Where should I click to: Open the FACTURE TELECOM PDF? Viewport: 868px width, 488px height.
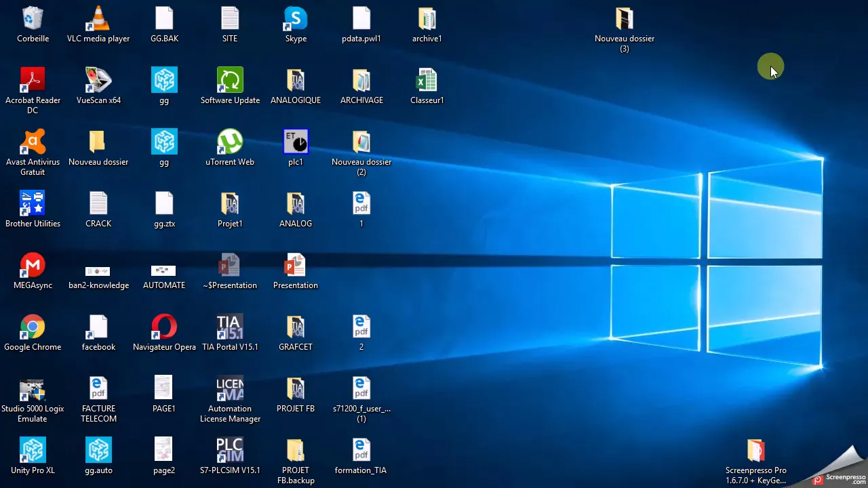point(98,389)
